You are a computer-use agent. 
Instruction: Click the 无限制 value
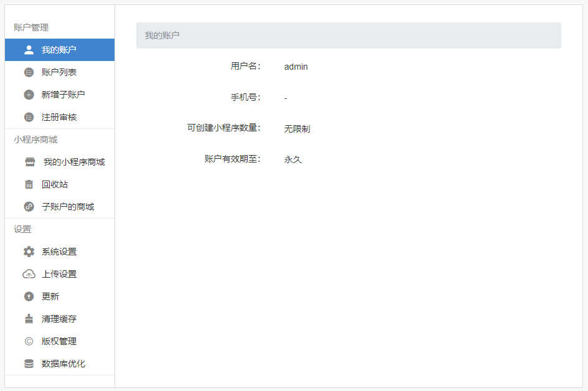pos(297,129)
